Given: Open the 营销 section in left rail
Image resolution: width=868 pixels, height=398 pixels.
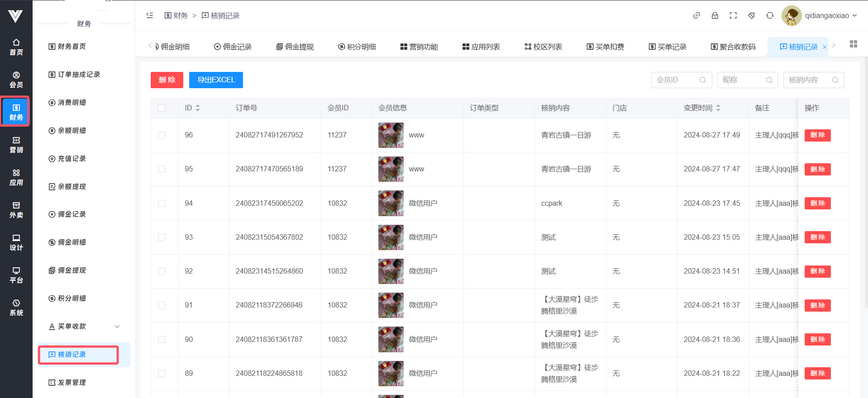Looking at the screenshot, I should point(16,145).
